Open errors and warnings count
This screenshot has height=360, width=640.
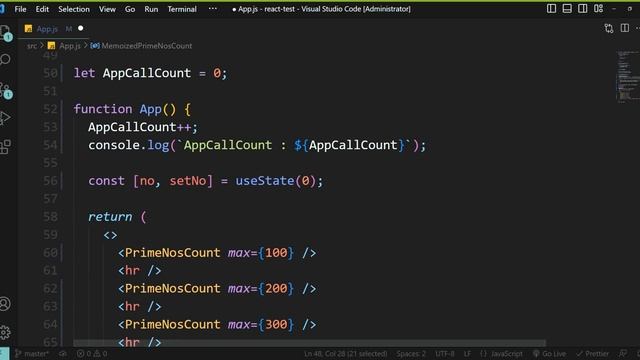(x=92, y=353)
